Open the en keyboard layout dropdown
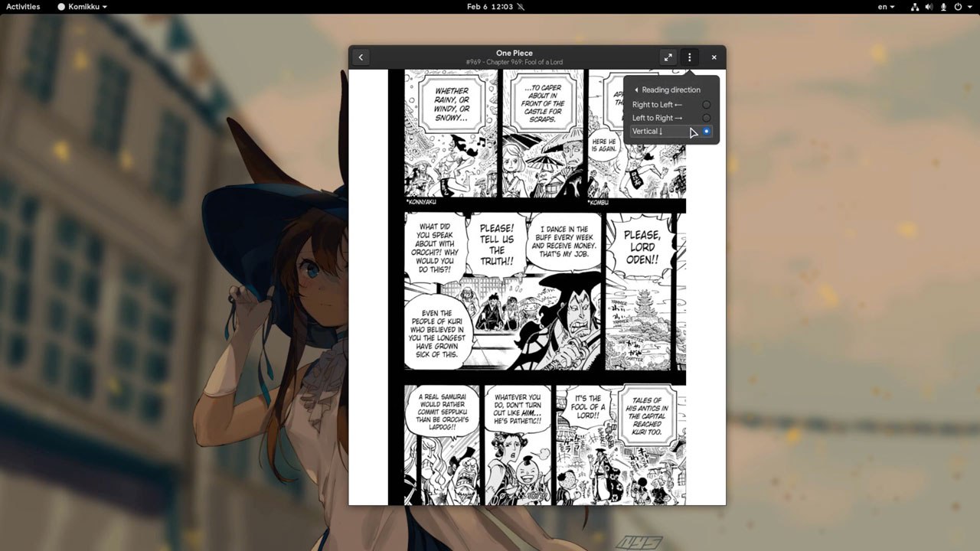Image resolution: width=980 pixels, height=551 pixels. click(886, 7)
